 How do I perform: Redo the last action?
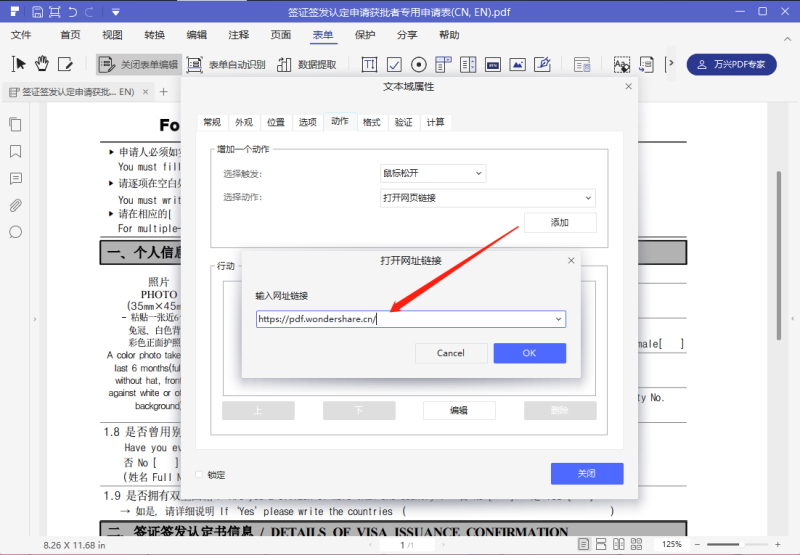90,12
